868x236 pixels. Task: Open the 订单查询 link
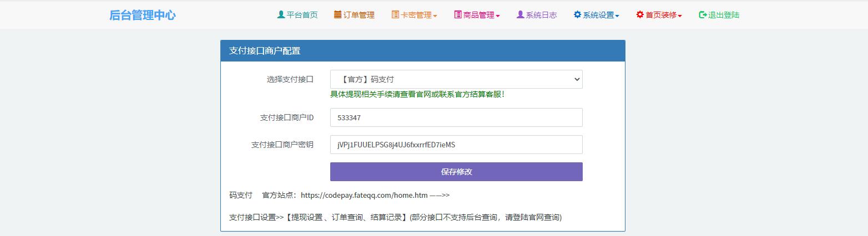(347, 217)
